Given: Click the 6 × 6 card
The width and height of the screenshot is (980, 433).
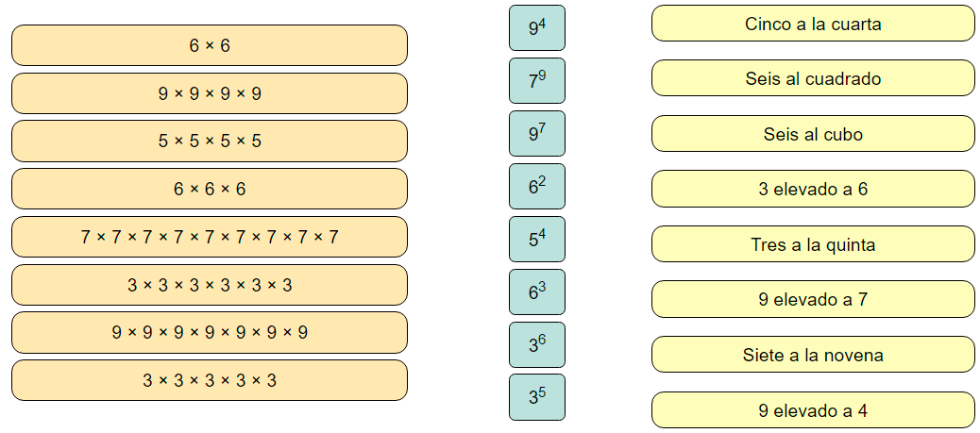Looking at the screenshot, I should tap(209, 45).
